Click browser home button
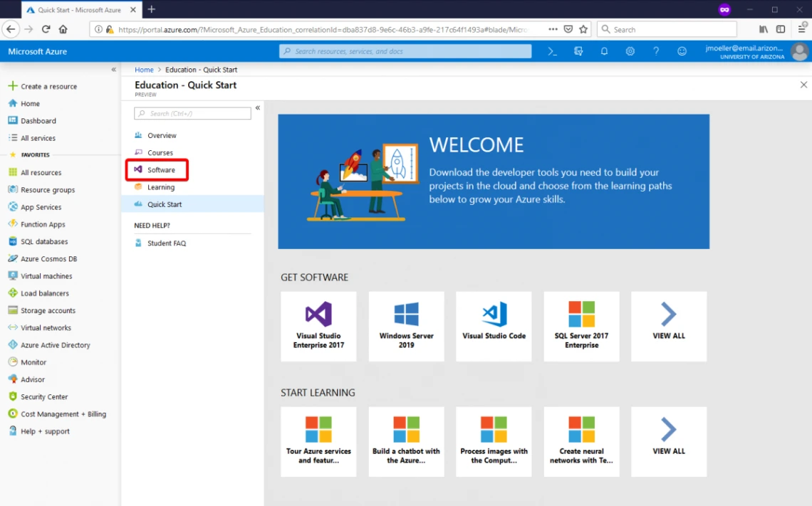Image resolution: width=812 pixels, height=506 pixels. pos(63,29)
